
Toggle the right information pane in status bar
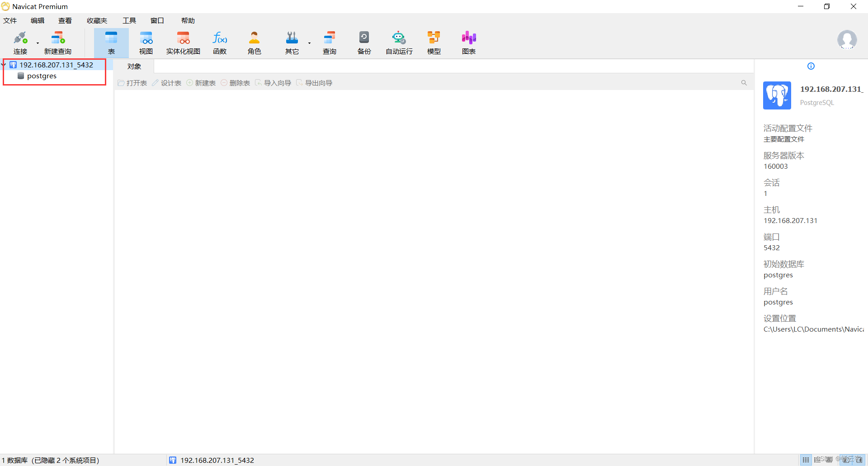tap(859, 460)
